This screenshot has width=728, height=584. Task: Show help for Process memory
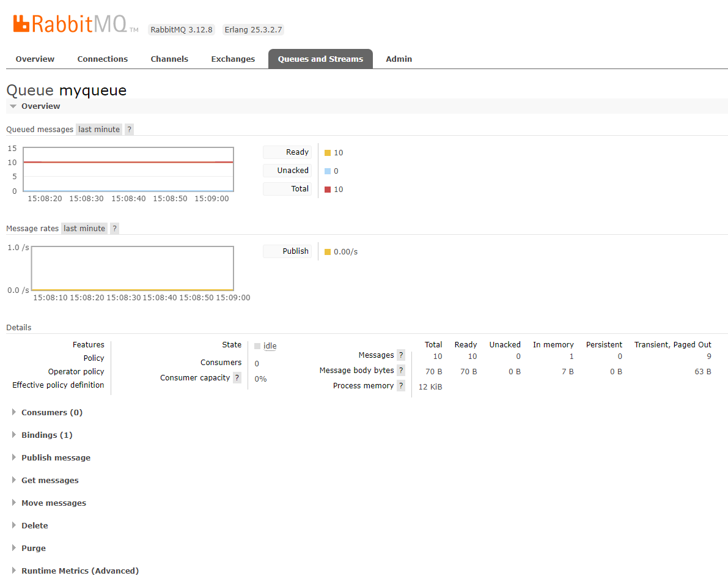pyautogui.click(x=401, y=386)
